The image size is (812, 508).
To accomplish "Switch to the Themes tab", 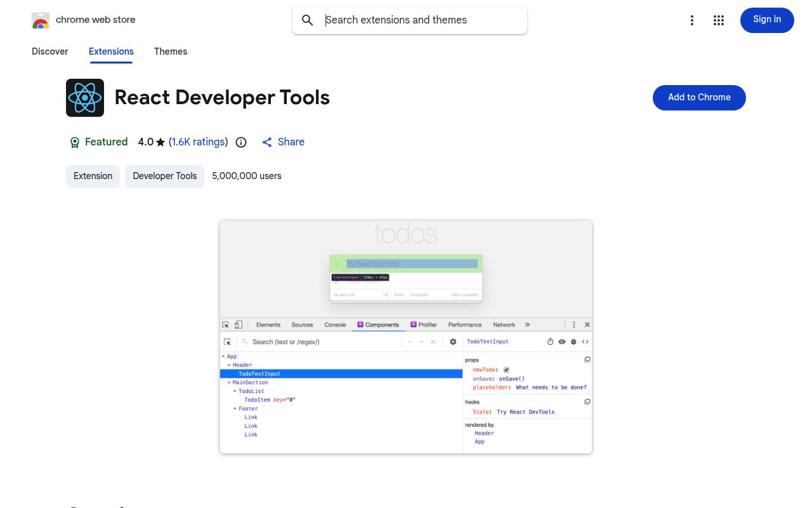I will 171,51.
